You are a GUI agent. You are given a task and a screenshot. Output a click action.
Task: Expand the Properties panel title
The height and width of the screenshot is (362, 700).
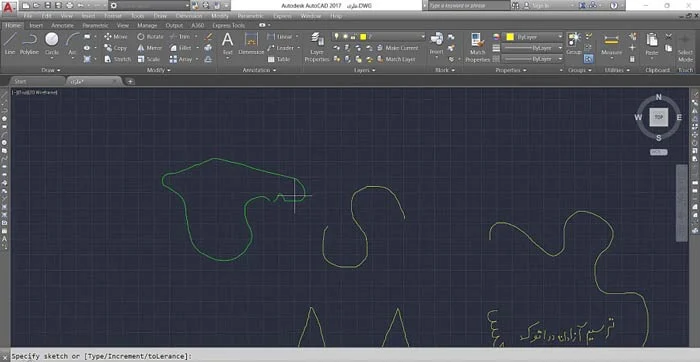(x=511, y=70)
